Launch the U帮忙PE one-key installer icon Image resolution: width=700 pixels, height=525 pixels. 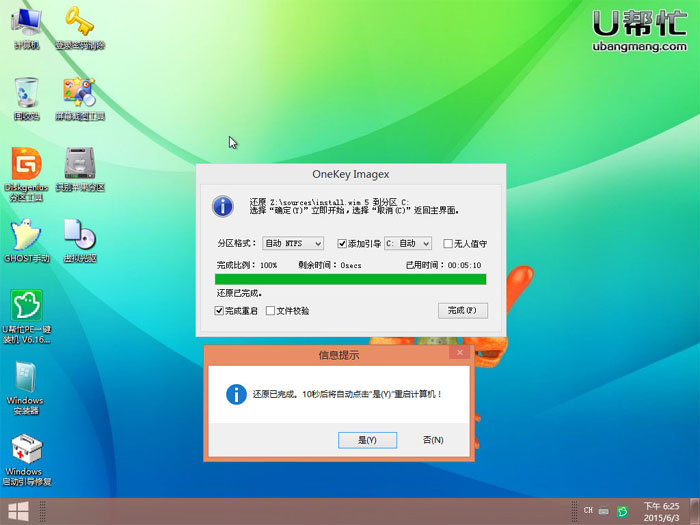[x=26, y=308]
